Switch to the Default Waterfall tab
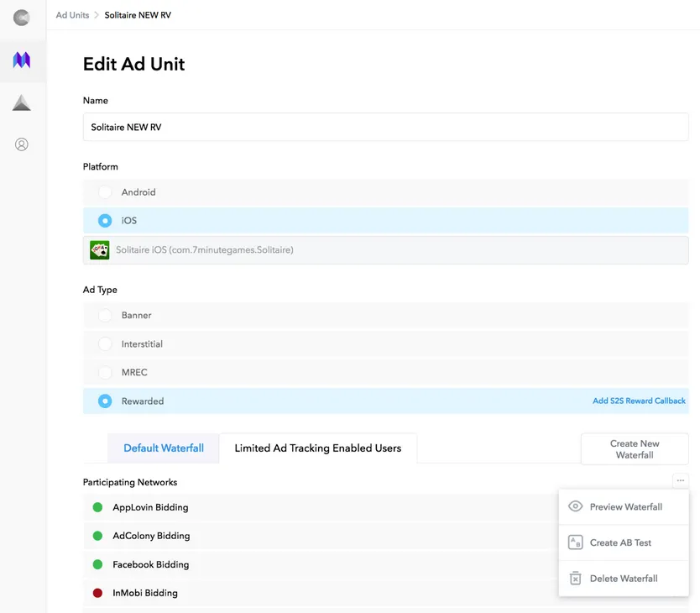700x613 pixels. coord(163,448)
